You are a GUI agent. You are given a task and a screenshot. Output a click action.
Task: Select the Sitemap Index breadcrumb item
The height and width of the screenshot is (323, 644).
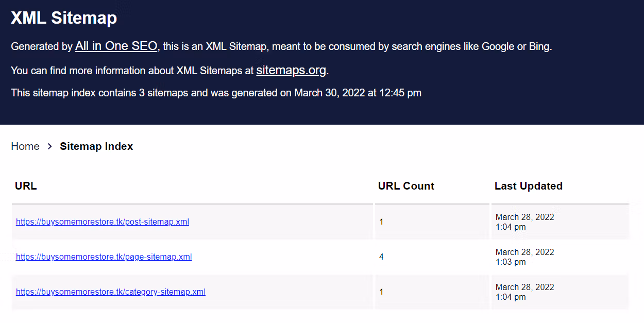tap(96, 146)
